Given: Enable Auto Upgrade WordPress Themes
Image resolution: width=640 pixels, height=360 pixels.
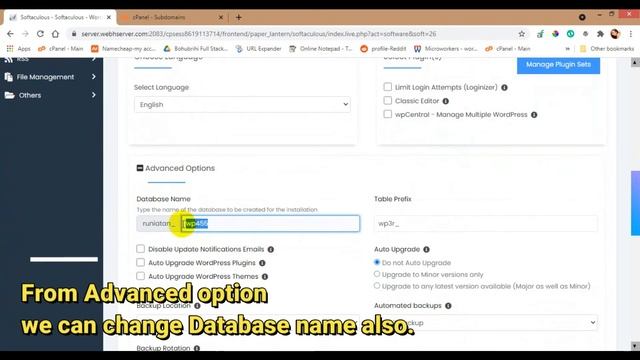Looking at the screenshot, I should point(140,276).
